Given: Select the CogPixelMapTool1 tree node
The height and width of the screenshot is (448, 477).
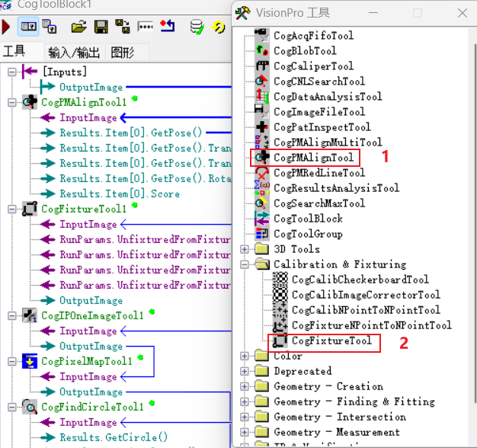Looking at the screenshot, I should click(x=87, y=361).
